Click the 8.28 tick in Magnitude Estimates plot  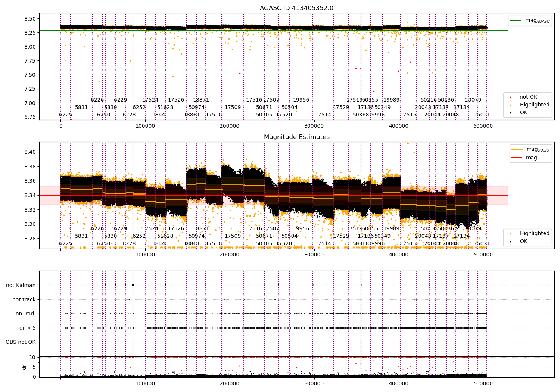(x=30, y=239)
